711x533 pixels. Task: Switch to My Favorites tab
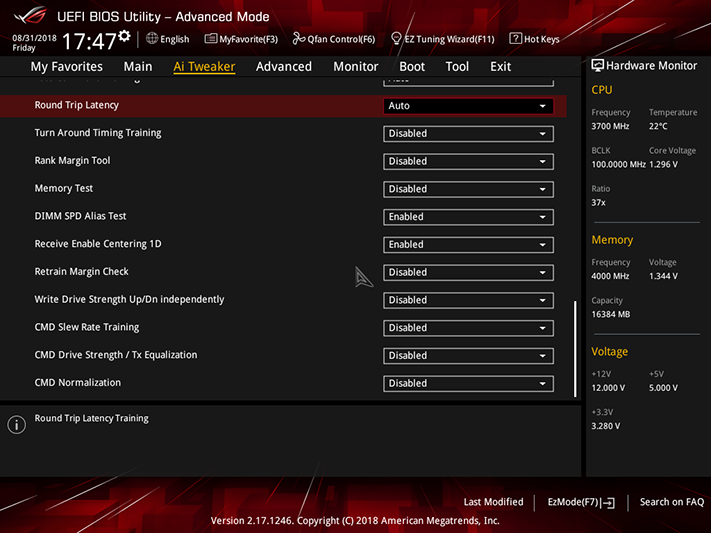67,67
